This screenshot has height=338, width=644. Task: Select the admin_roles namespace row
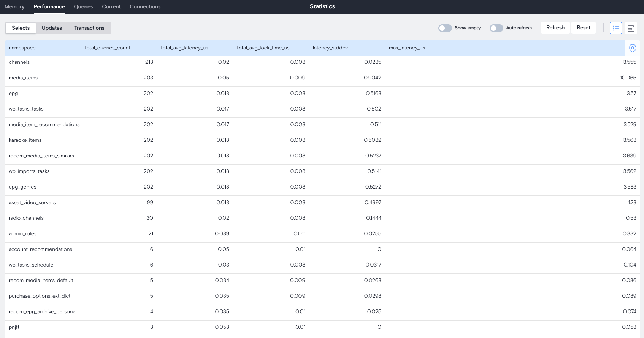coord(23,234)
